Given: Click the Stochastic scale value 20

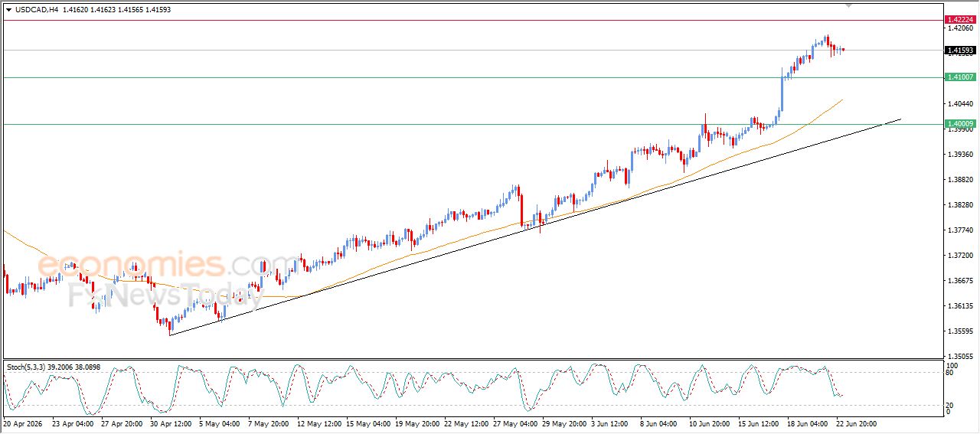Looking at the screenshot, I should click(950, 406).
